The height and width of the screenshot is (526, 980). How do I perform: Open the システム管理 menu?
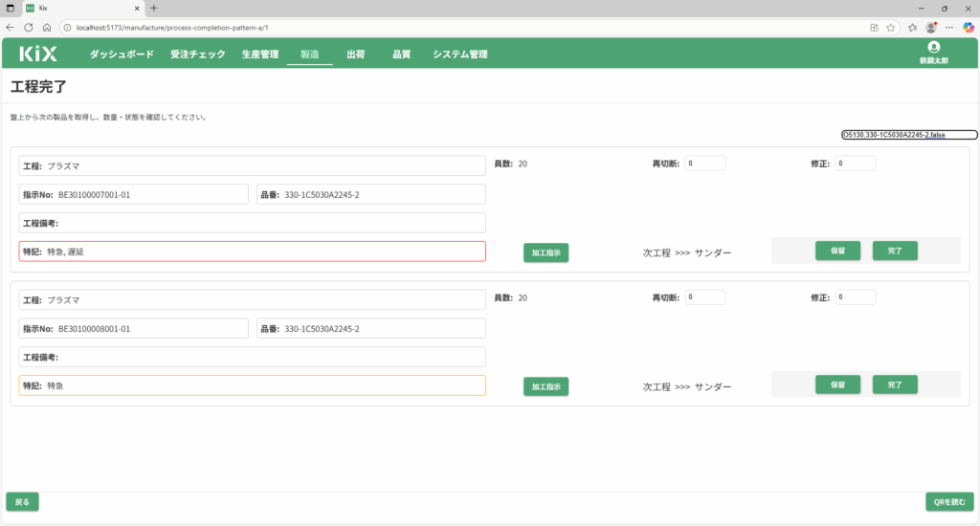click(459, 55)
